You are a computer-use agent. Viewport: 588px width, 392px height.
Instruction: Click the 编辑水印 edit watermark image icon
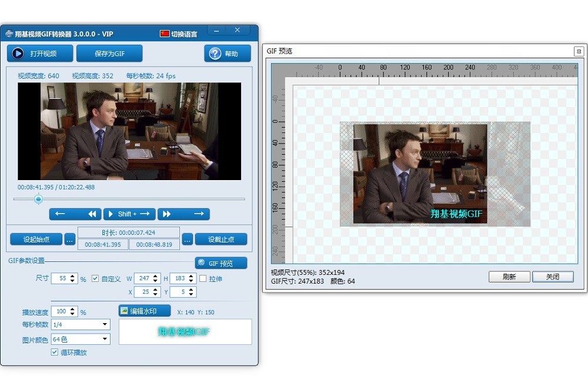[x=125, y=311]
